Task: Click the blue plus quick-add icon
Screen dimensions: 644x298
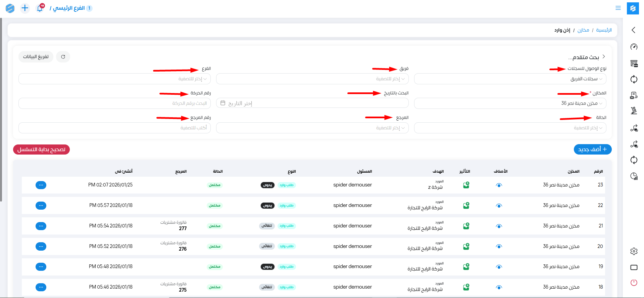Action: pyautogui.click(x=25, y=8)
